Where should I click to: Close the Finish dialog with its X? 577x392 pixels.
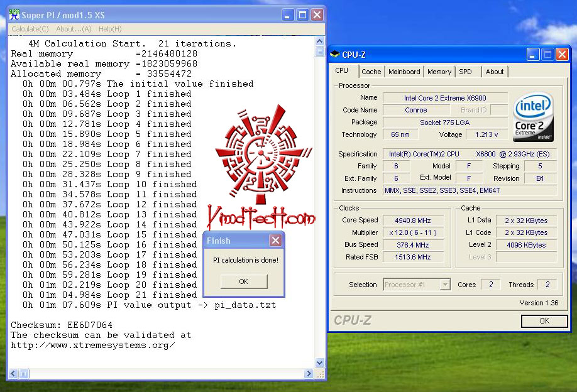276,241
